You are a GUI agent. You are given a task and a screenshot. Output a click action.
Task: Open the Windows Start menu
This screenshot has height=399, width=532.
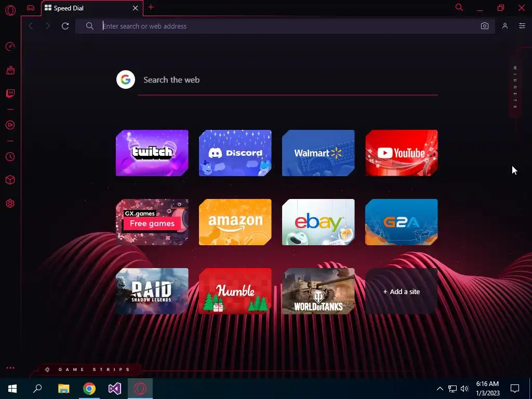click(x=12, y=389)
